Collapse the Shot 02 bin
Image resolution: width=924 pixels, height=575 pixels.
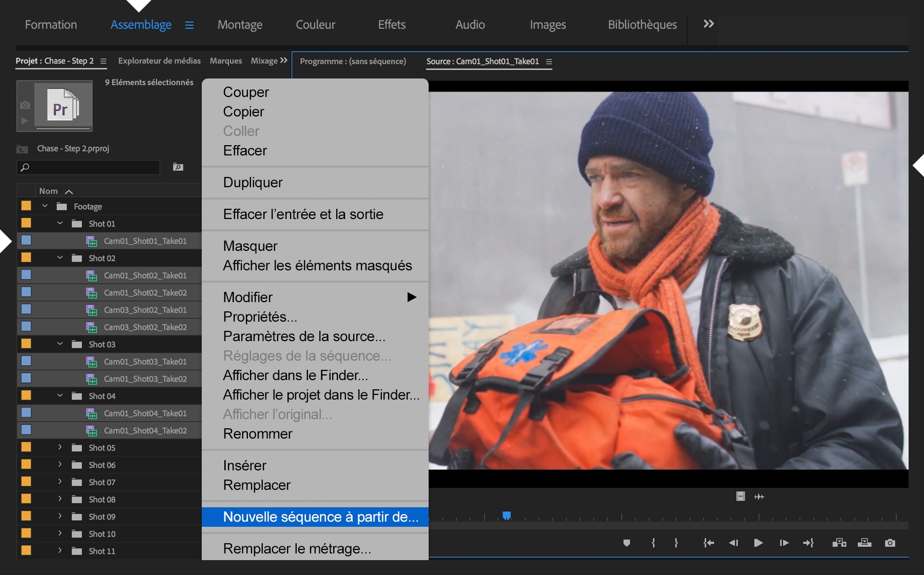click(x=59, y=258)
